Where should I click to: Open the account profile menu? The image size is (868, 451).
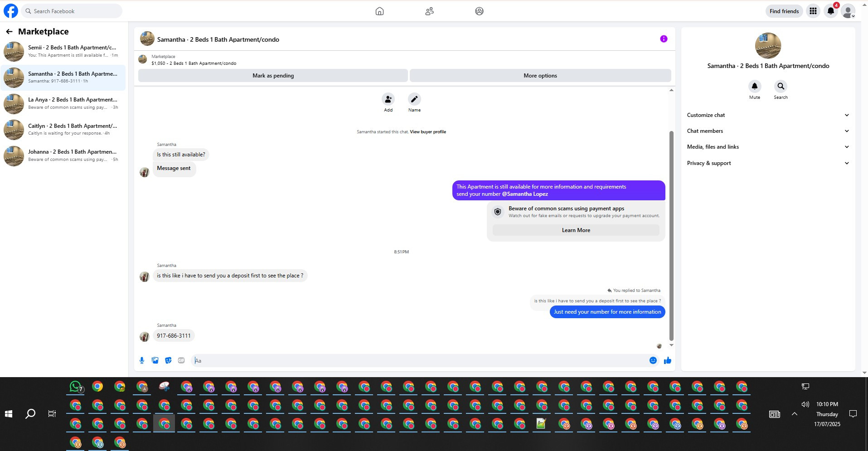pyautogui.click(x=848, y=11)
